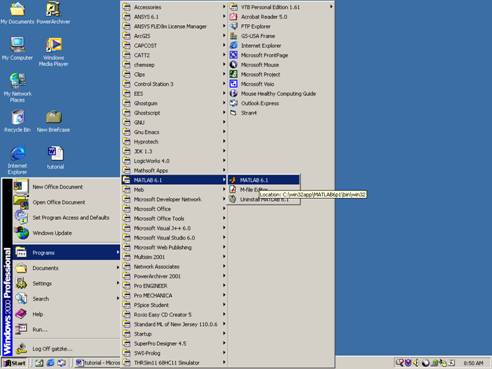Open the Network Associates folder
Image resolution: width=492 pixels, height=369 pixels.
point(174,266)
